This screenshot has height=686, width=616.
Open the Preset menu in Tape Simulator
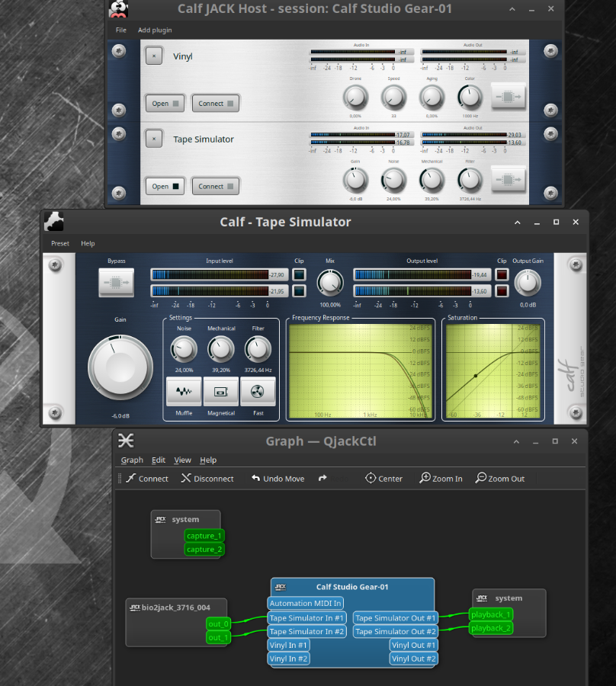click(60, 243)
